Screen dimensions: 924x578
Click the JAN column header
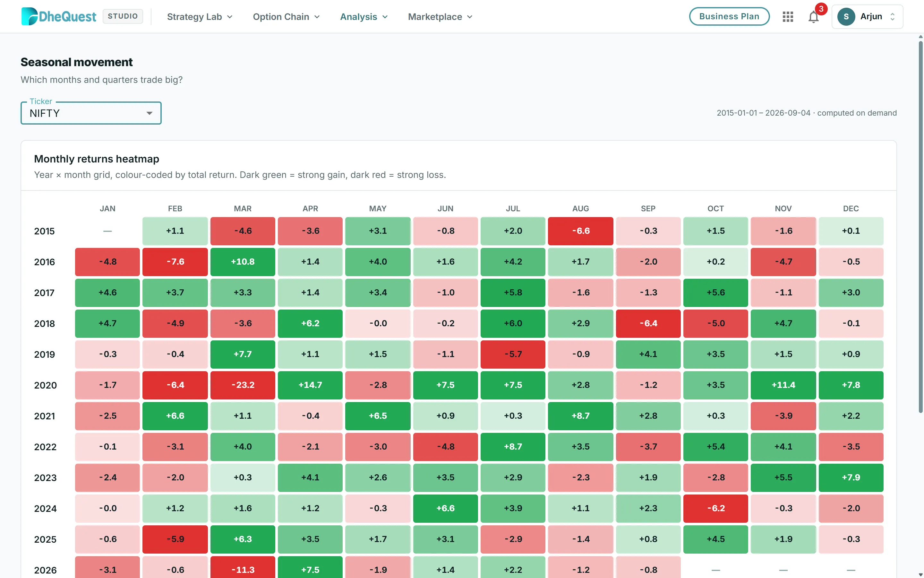(x=107, y=209)
